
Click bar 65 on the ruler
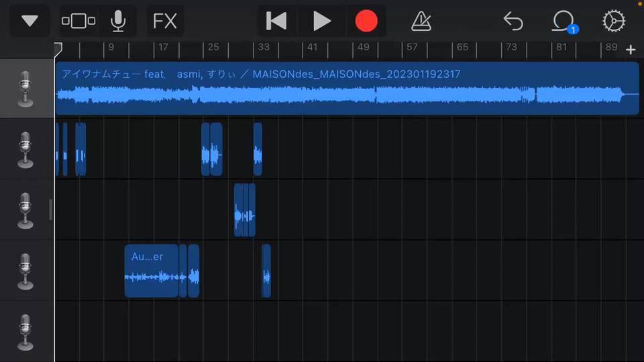462,47
